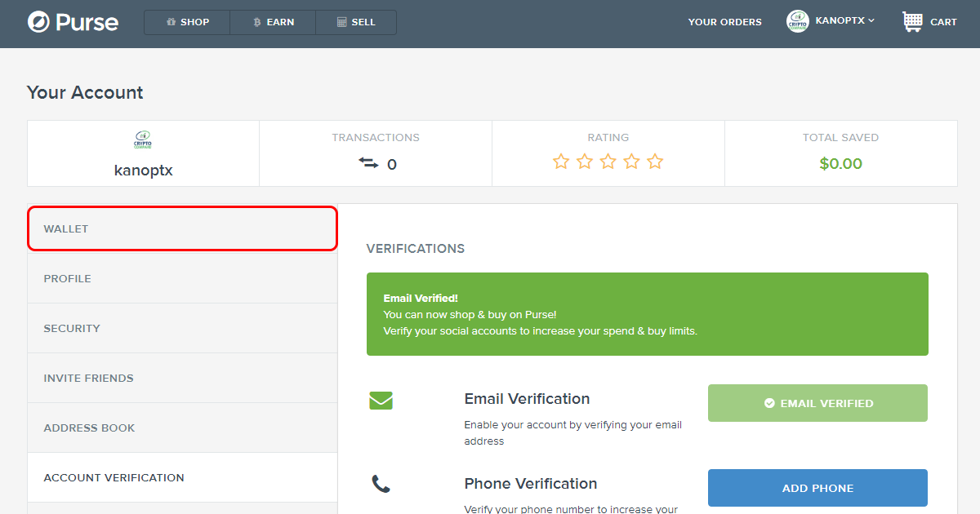The image size is (980, 514).
Task: Click the Verifications section heading
Action: click(x=416, y=249)
